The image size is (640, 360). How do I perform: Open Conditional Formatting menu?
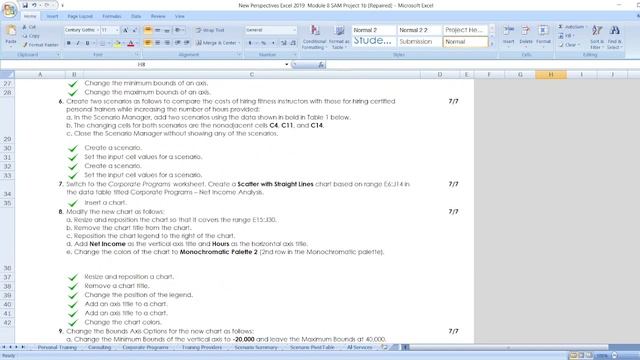(x=314, y=37)
